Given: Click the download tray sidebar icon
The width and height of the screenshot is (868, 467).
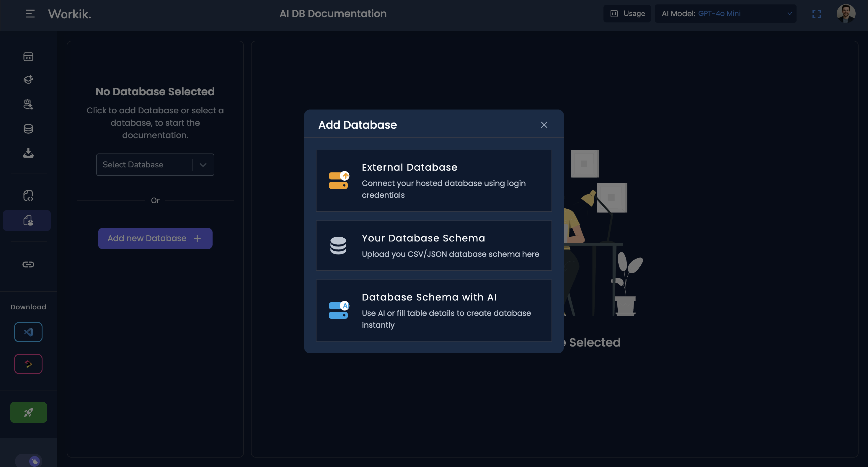Looking at the screenshot, I should pos(28,153).
